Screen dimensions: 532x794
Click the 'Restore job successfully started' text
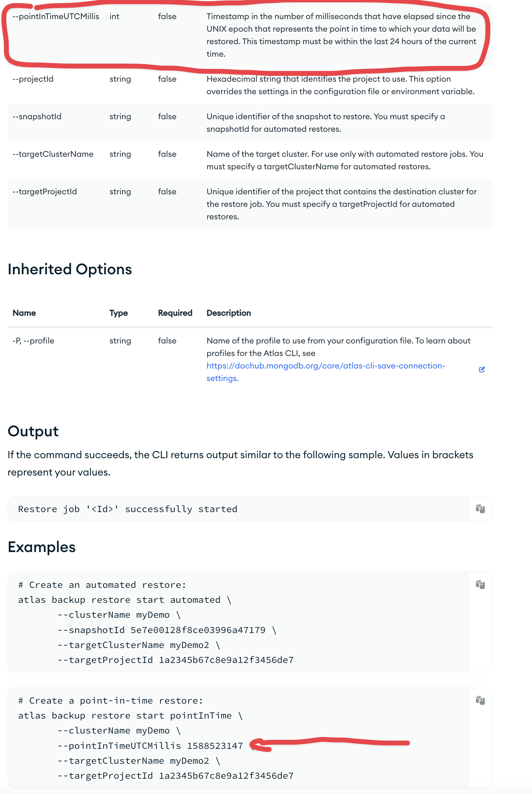point(128,509)
